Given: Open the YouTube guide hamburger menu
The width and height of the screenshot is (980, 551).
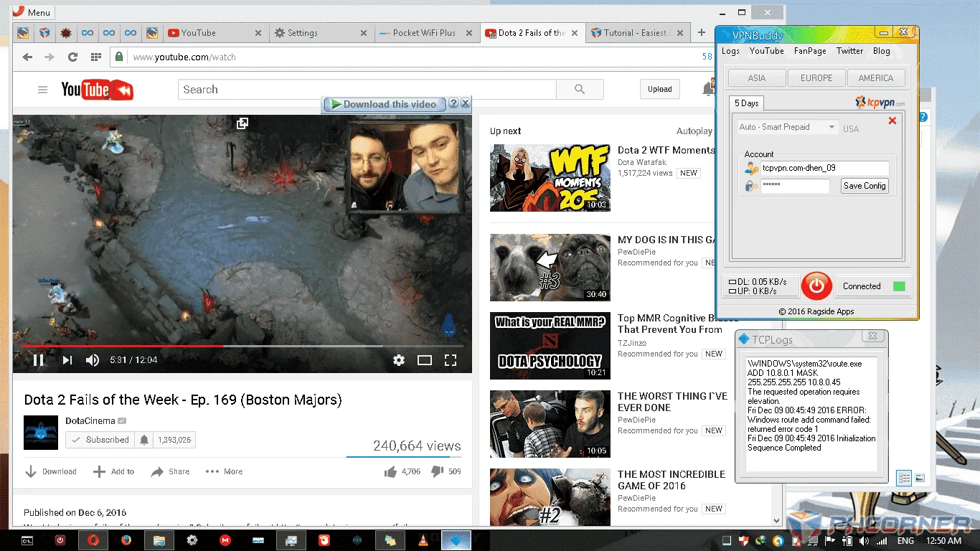Looking at the screenshot, I should tap(43, 90).
